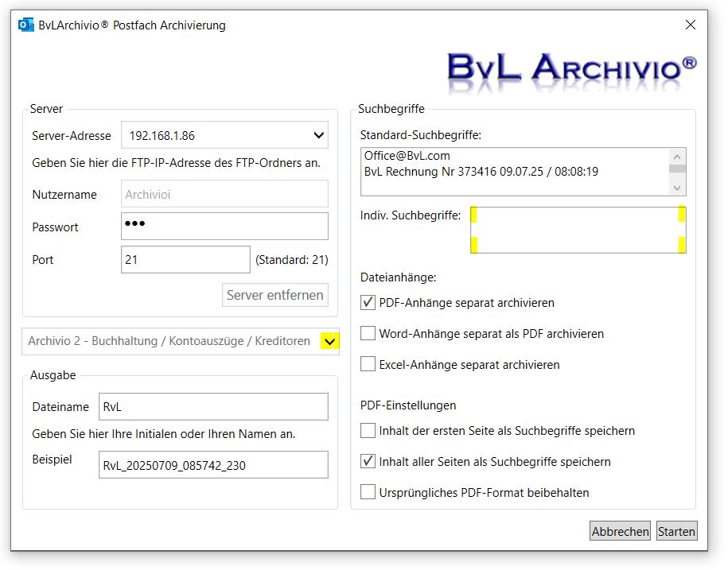Click the Server entfernen button
The image size is (728, 570).
[275, 296]
